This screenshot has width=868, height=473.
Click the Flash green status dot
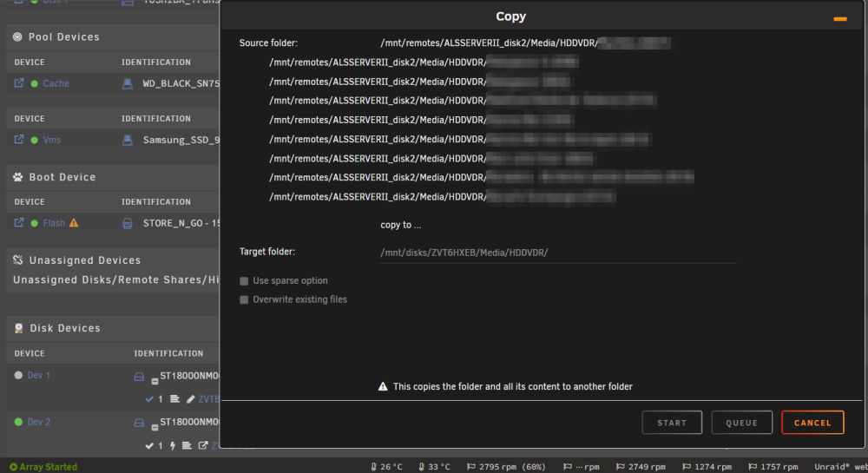click(x=35, y=224)
